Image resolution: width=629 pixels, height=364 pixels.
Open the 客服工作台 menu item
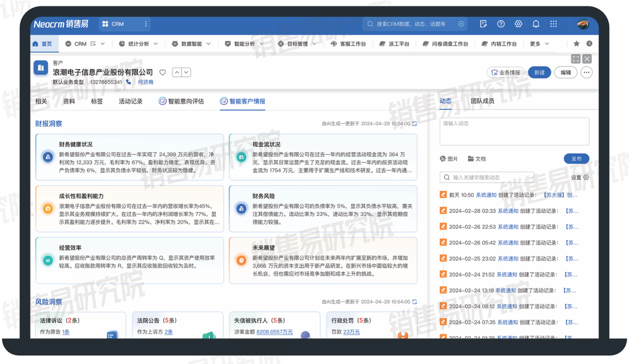tap(348, 44)
